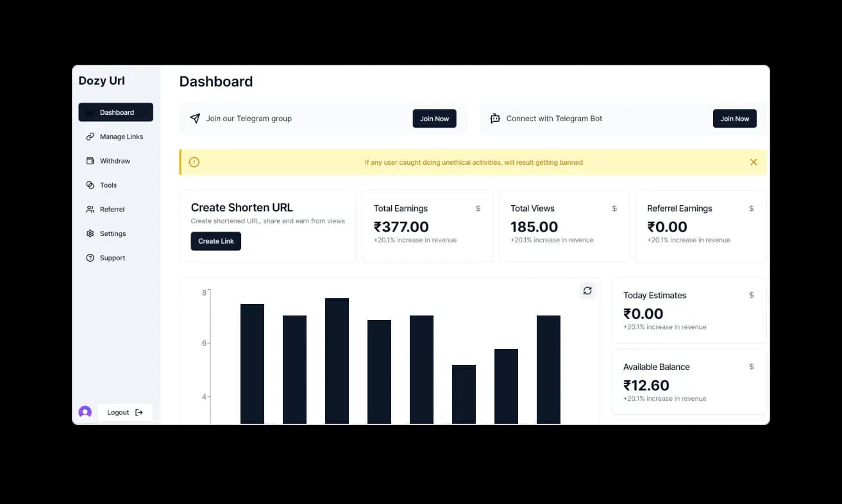Image resolution: width=842 pixels, height=504 pixels.
Task: Click the Support question mark icon
Action: 90,258
